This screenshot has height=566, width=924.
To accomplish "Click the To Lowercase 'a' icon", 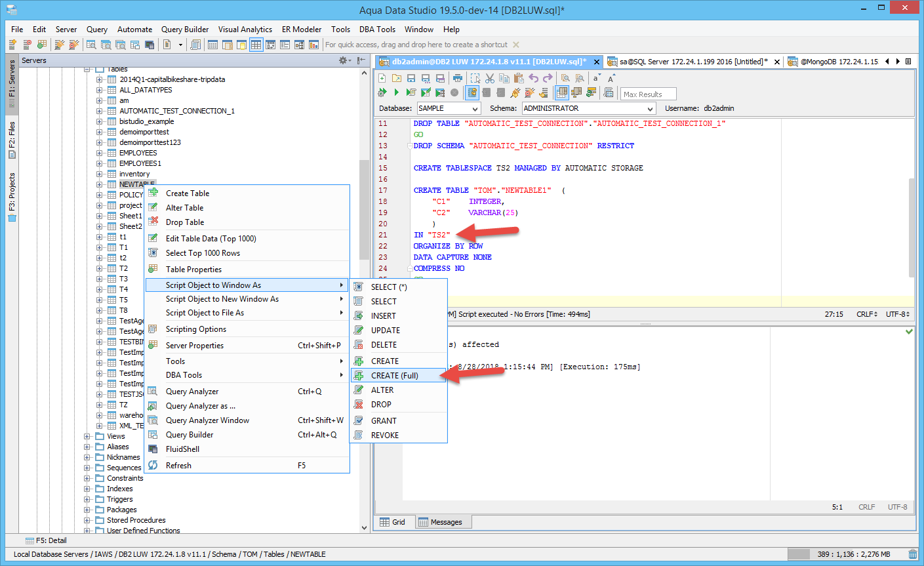I will click(x=596, y=78).
